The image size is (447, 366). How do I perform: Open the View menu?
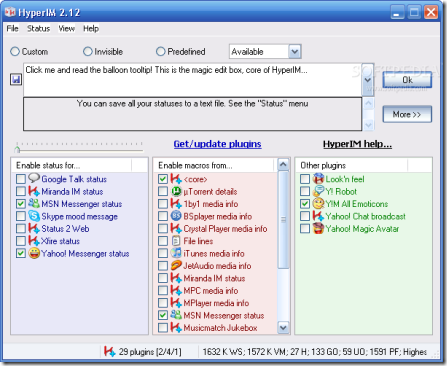[66, 29]
